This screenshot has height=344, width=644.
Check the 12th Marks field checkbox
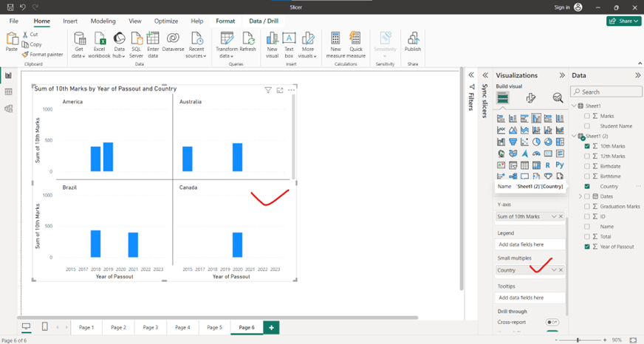click(x=587, y=156)
